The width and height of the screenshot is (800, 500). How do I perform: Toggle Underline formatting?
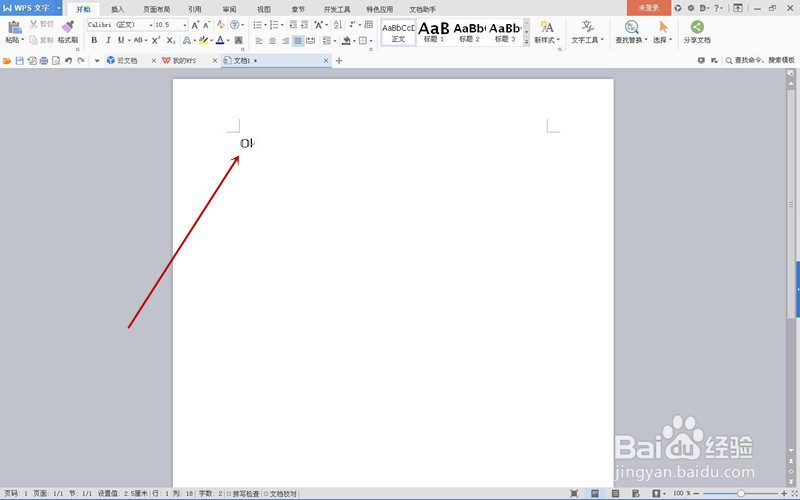120,40
